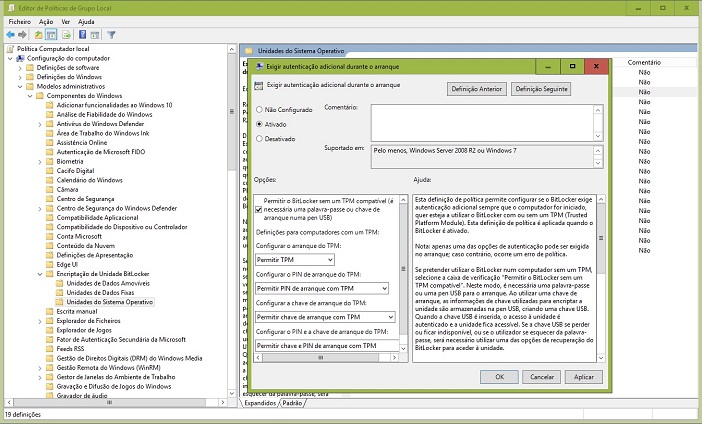Select Fator de Autenticação Secundária da Microsoft
Image resolution: width=702 pixels, height=424 pixels.
[x=121, y=339]
